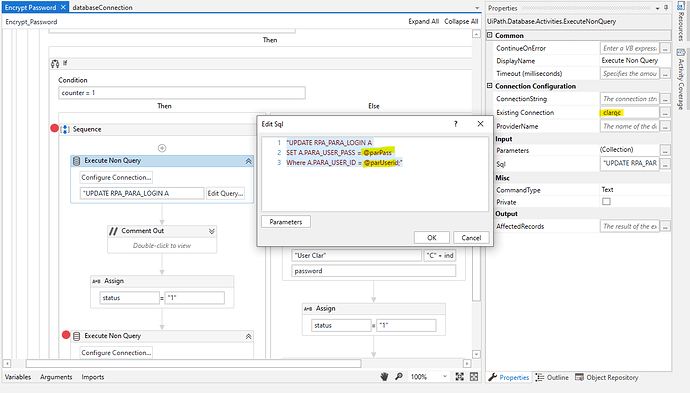This screenshot has width=690, height=393.
Task: Open ellipsis editor for Parameters collection
Action: [665, 150]
